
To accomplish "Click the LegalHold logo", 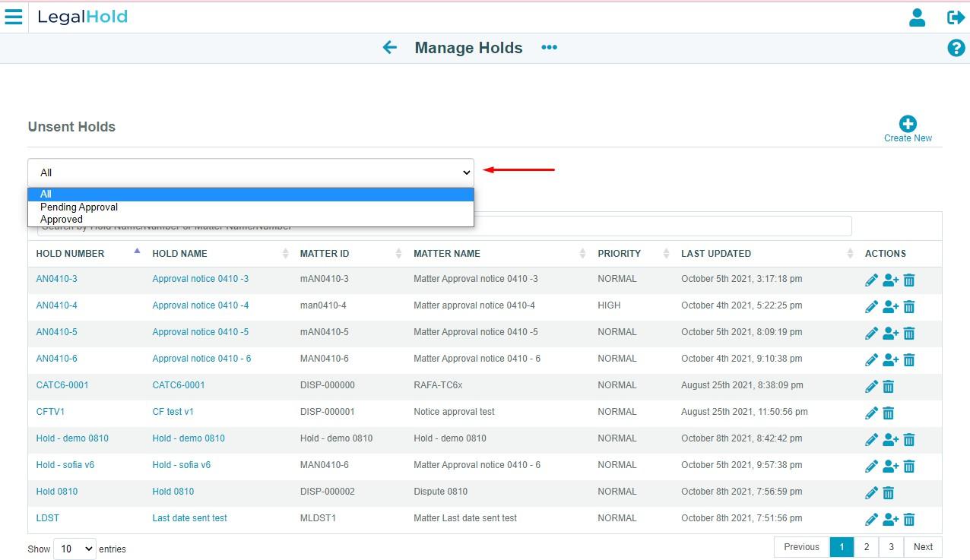I will (x=83, y=17).
